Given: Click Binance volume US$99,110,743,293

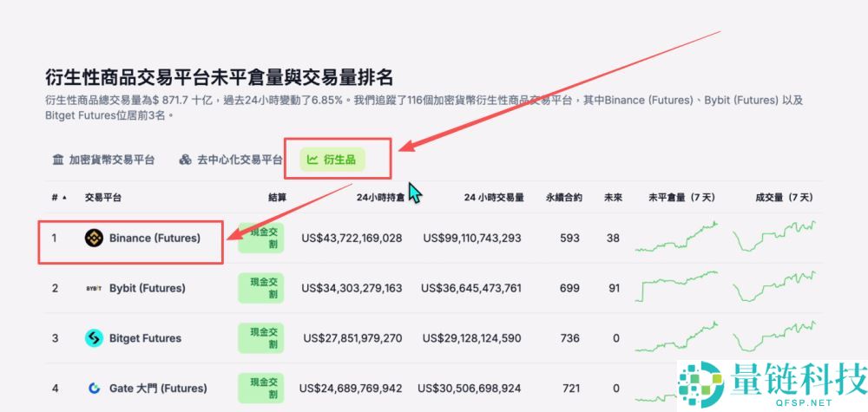Looking at the screenshot, I should click(x=471, y=239).
